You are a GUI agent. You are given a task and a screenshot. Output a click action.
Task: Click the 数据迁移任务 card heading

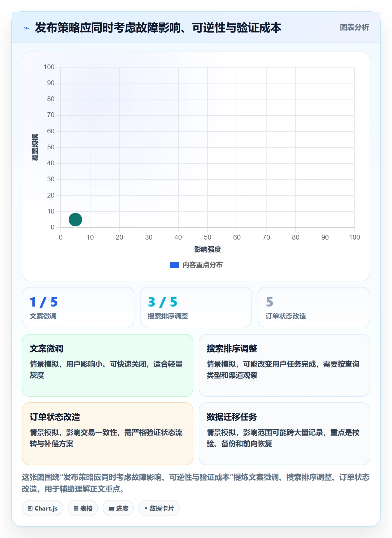pos(232,417)
